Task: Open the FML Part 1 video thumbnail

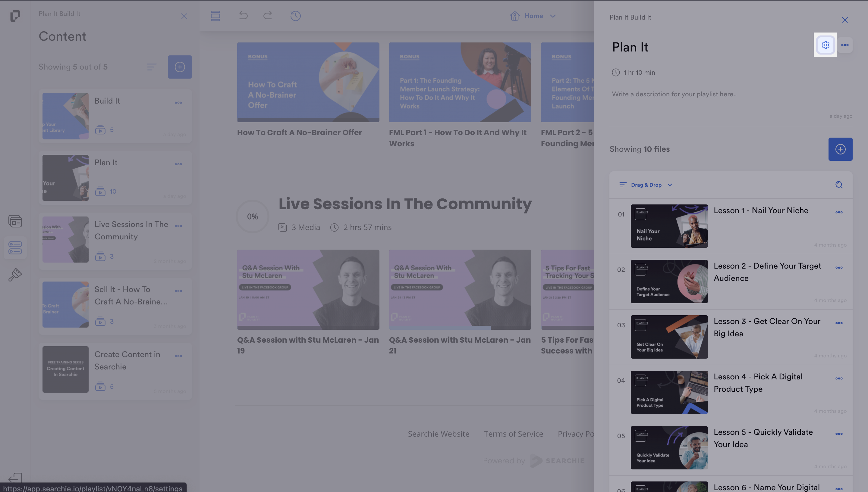Action: coord(460,82)
